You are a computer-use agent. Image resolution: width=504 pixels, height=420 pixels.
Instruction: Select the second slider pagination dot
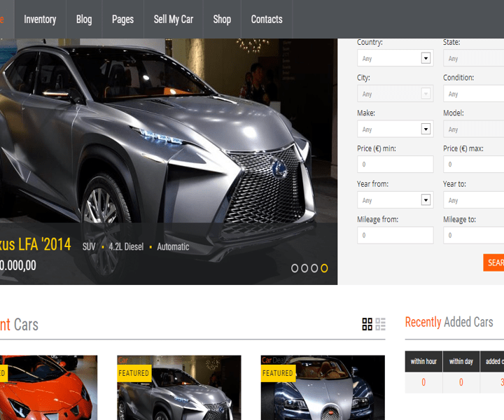(x=304, y=268)
